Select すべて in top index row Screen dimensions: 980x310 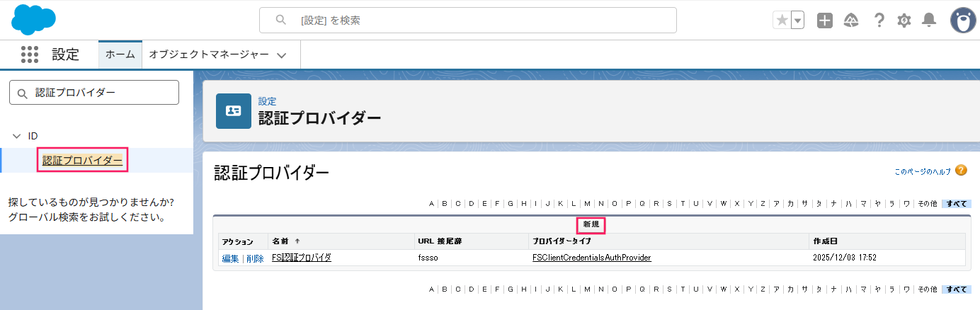tap(956, 204)
